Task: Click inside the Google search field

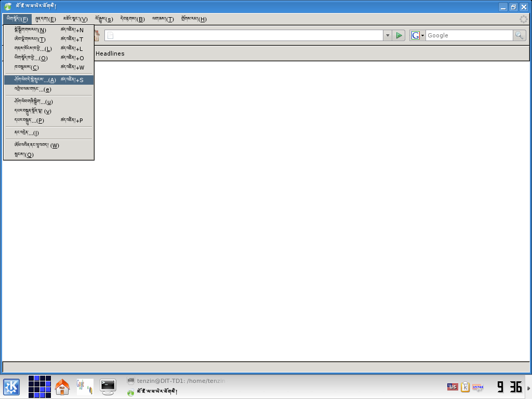Action: [469, 35]
